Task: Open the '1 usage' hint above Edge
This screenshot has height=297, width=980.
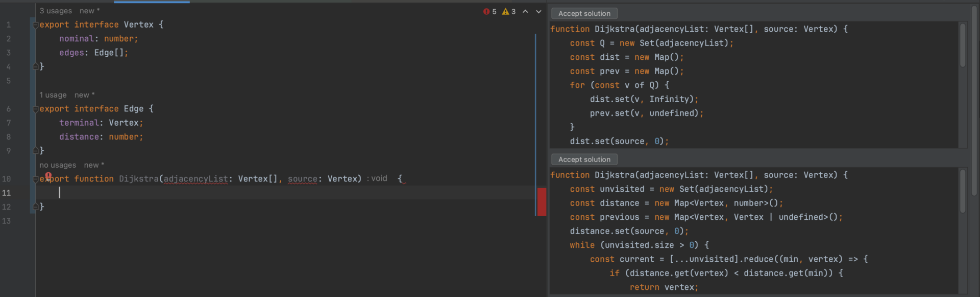Action: tap(53, 95)
